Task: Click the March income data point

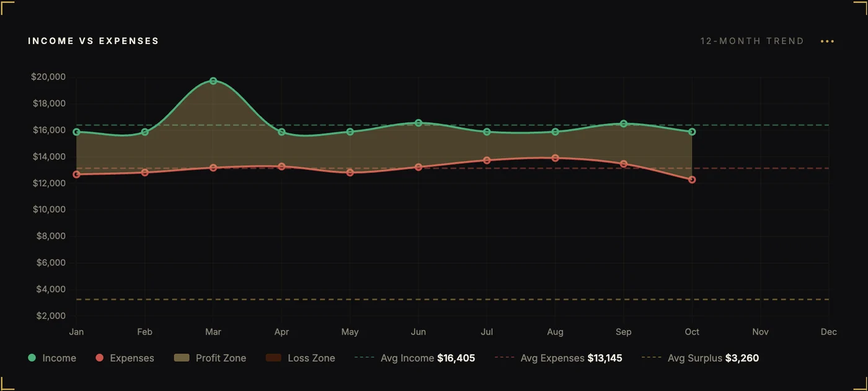Action: point(213,81)
